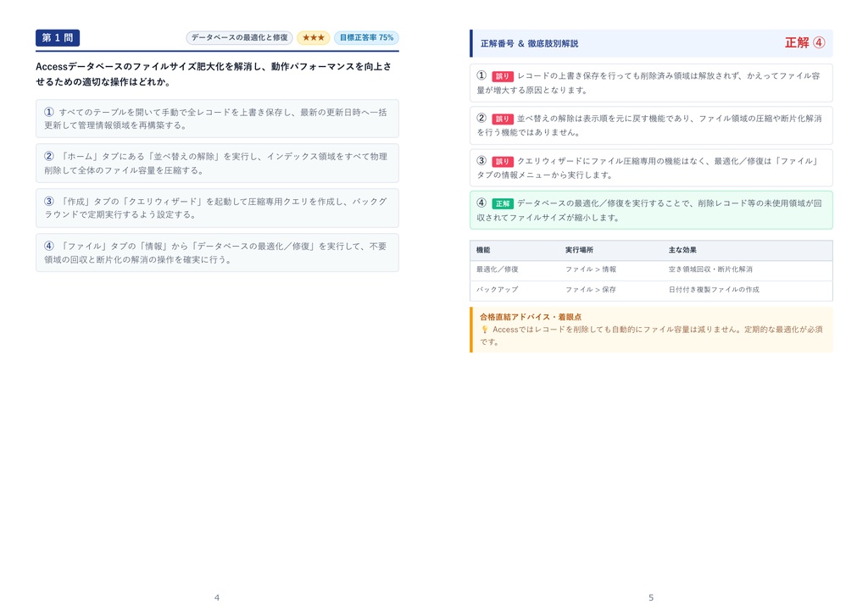Click the 日付付き複製ファイルの作成 table cell
Viewport: 868px width, 616px height.
[714, 290]
